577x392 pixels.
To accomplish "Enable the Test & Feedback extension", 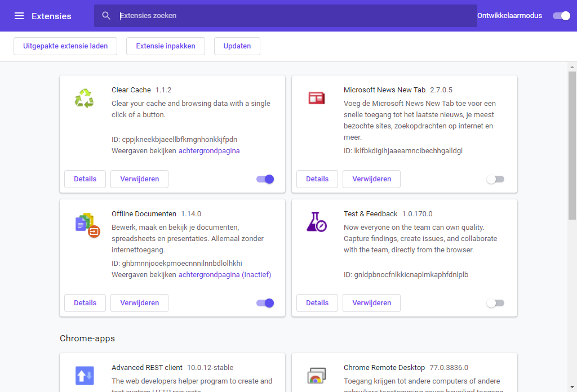I will tap(495, 303).
